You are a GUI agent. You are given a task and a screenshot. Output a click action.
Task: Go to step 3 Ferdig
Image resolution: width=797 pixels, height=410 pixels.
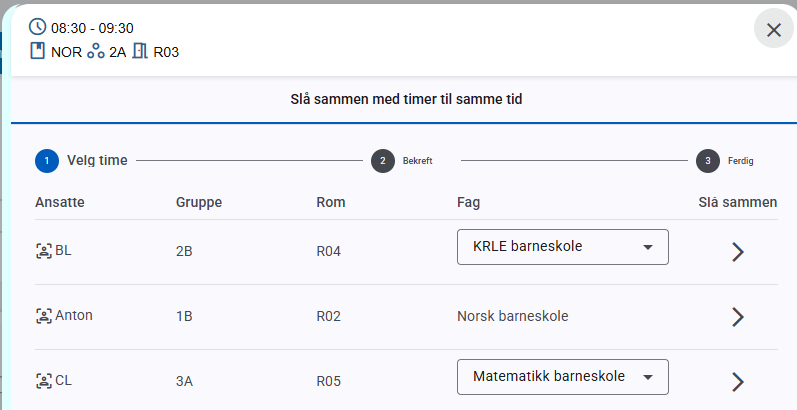pos(725,161)
